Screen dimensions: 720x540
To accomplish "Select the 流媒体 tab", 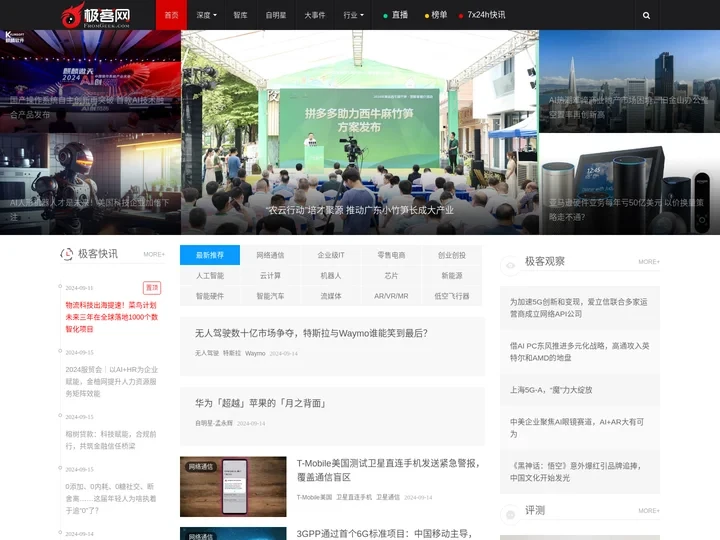I will [331, 296].
